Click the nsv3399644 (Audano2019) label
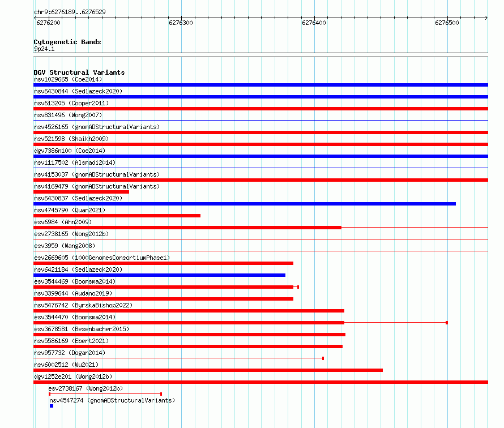 (73, 293)
